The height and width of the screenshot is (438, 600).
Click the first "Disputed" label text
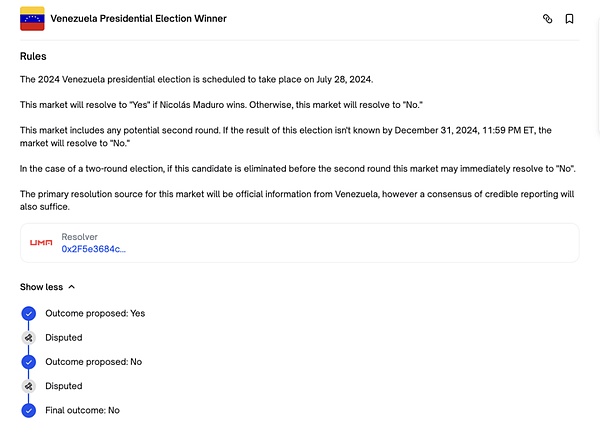[64, 338]
